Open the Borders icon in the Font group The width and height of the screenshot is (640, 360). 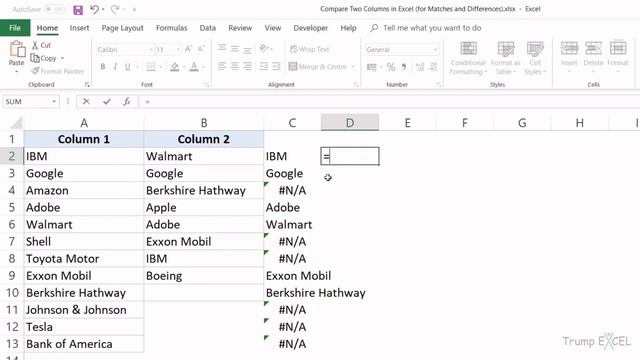coord(151,67)
